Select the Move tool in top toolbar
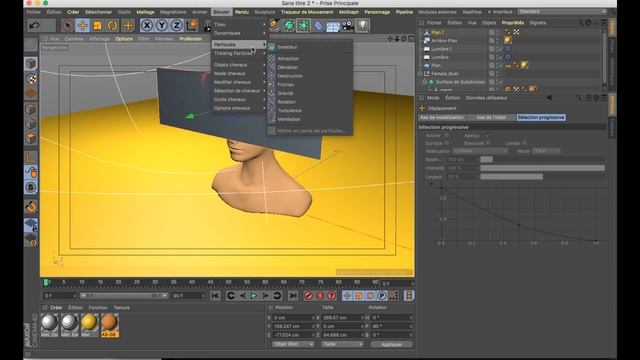Screen dimensions: 640x360 pyautogui.click(x=82, y=26)
